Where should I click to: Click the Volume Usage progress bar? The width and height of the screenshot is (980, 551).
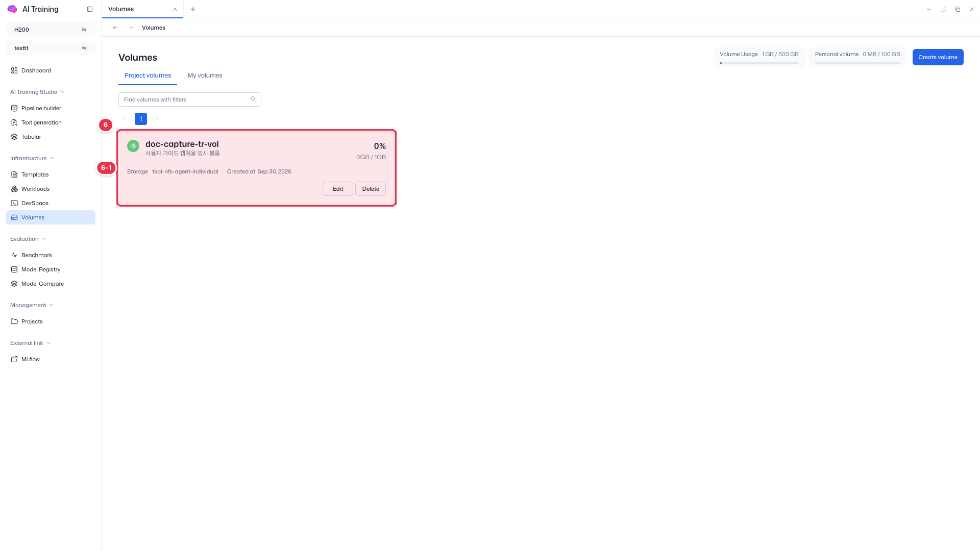click(x=759, y=63)
